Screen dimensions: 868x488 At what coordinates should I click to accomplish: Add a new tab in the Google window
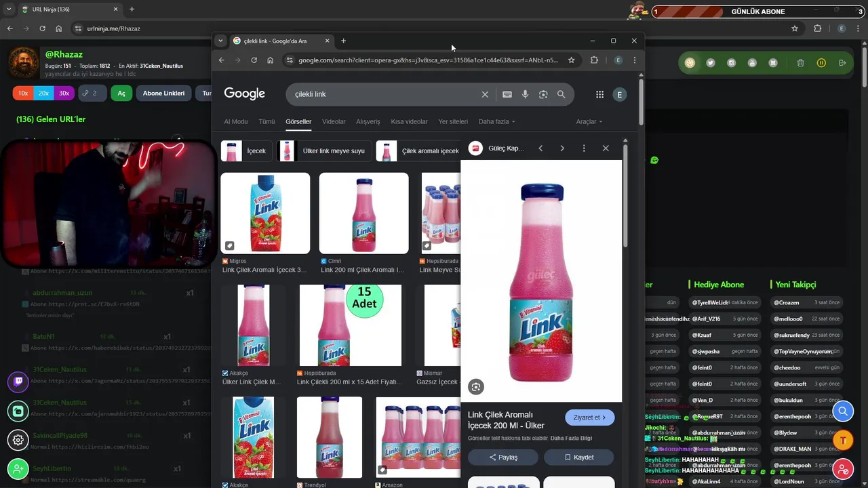click(343, 41)
